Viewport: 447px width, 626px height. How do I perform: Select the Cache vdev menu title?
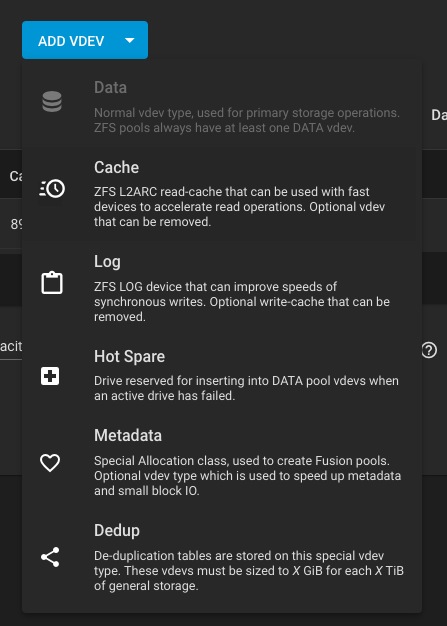point(117,167)
